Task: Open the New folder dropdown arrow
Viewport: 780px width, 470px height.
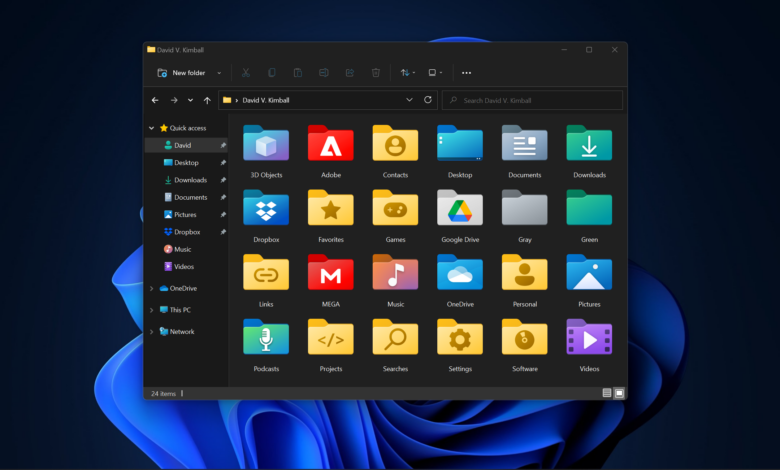Action: pyautogui.click(x=219, y=73)
